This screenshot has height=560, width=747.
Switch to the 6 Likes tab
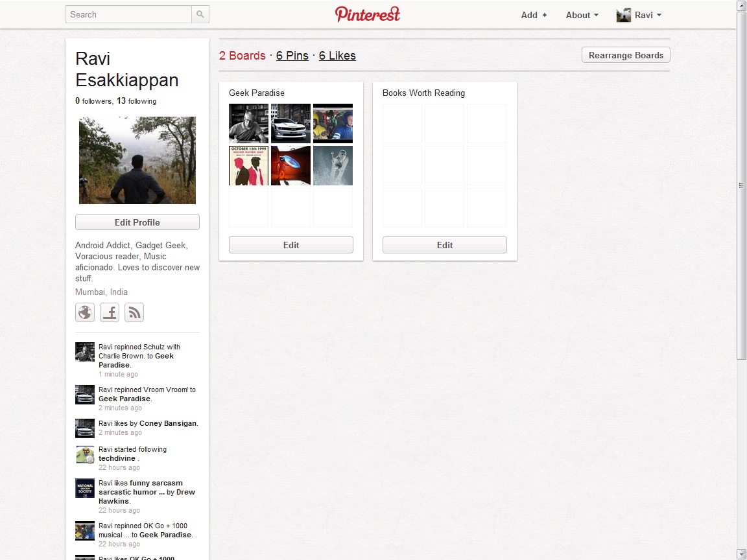point(337,56)
